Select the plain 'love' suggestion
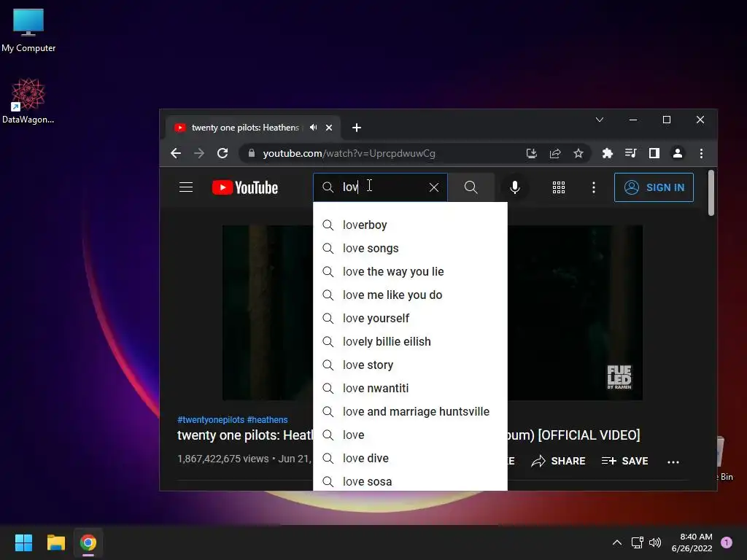The height and width of the screenshot is (560, 747). click(410, 435)
